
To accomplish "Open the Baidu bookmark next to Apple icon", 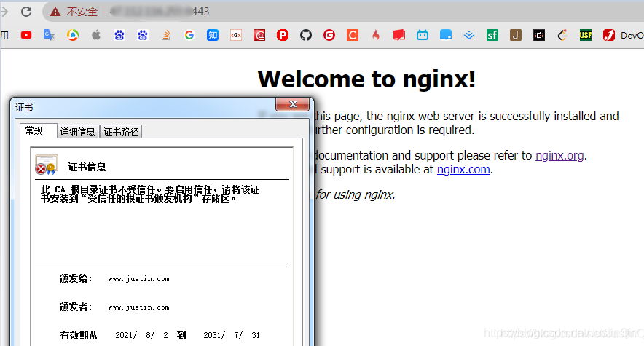I will (x=119, y=35).
